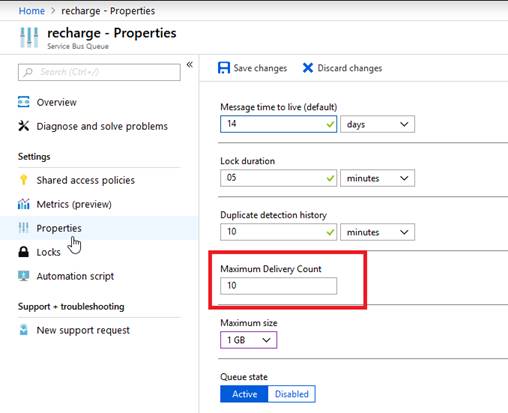Click the recharge - Properties breadcrumb
The width and height of the screenshot is (508, 413).
click(108, 11)
